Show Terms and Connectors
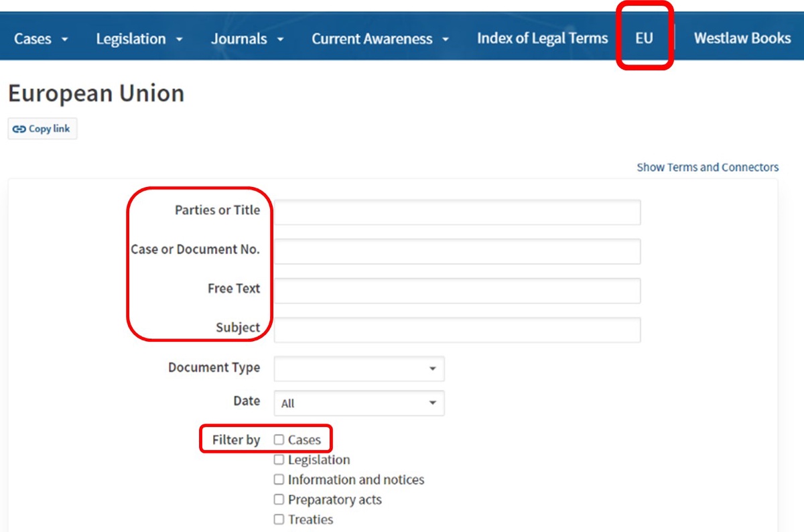 (x=708, y=167)
